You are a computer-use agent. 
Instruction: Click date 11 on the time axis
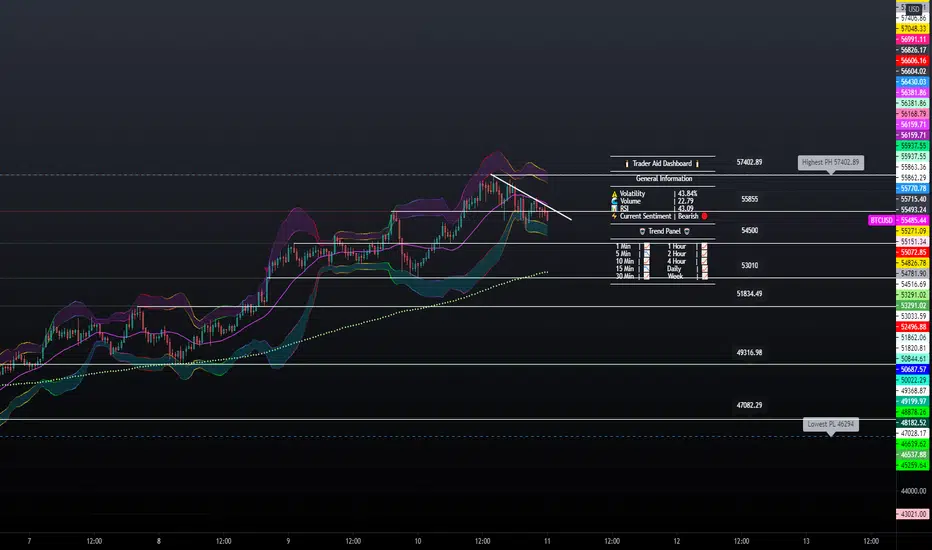click(547, 541)
